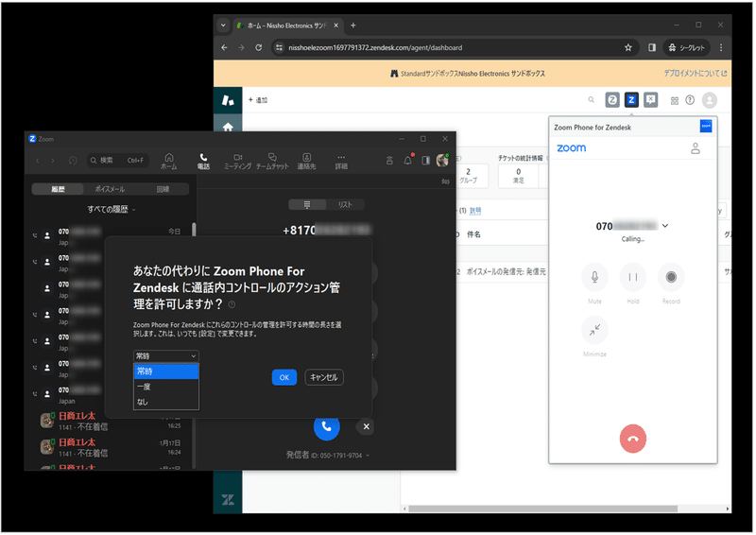Image resolution: width=756 pixels, height=535 pixels.
Task: Open ミーティング tab in Zoom app
Action: tap(238, 162)
